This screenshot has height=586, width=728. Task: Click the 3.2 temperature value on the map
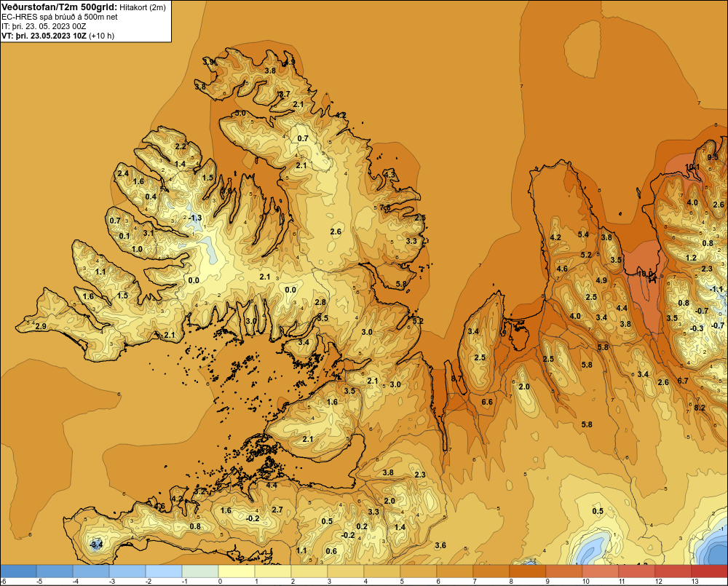click(x=199, y=491)
